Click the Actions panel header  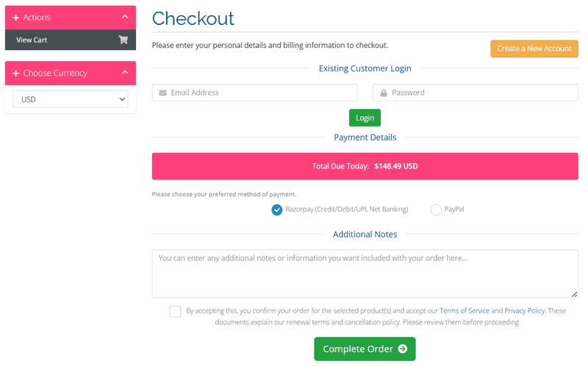[x=71, y=18]
